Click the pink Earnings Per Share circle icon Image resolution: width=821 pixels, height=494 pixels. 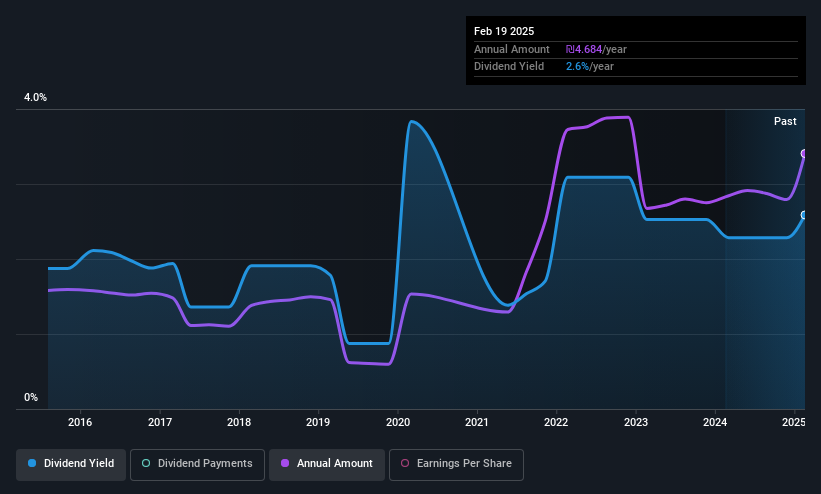click(405, 463)
